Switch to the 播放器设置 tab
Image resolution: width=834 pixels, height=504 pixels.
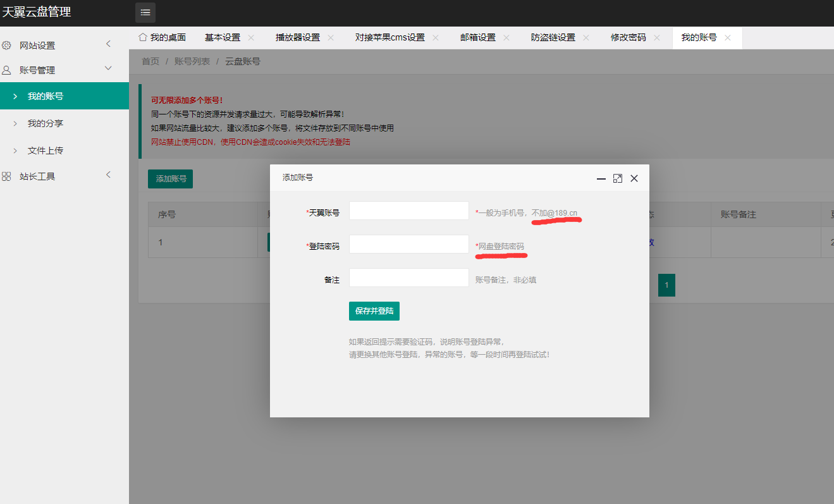coord(298,37)
